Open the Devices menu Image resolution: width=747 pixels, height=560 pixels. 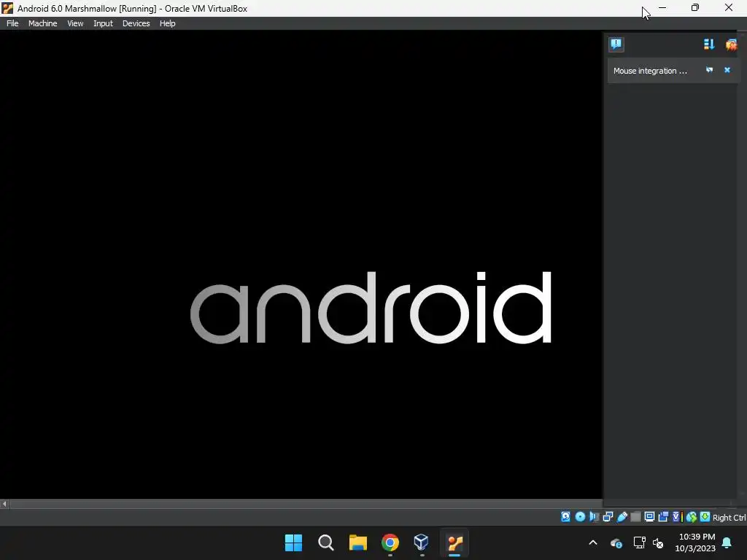click(136, 23)
